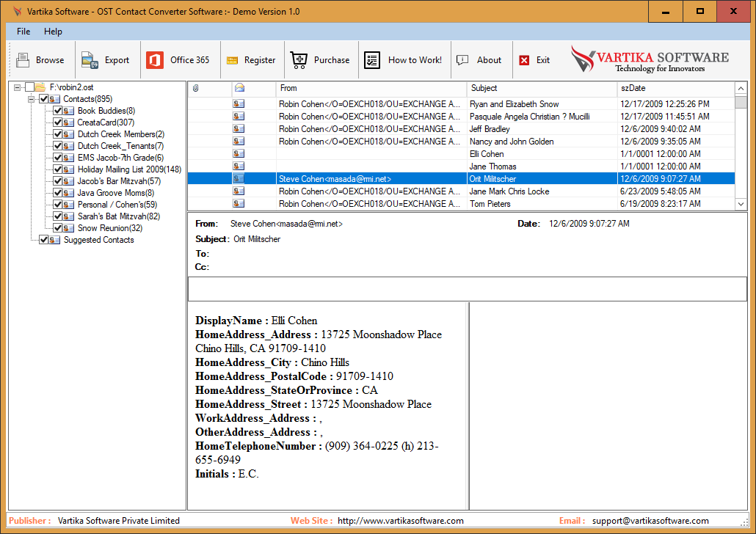Select the Jane Mark Chris Locke row
The height and width of the screenshot is (534, 756).
pos(462,191)
